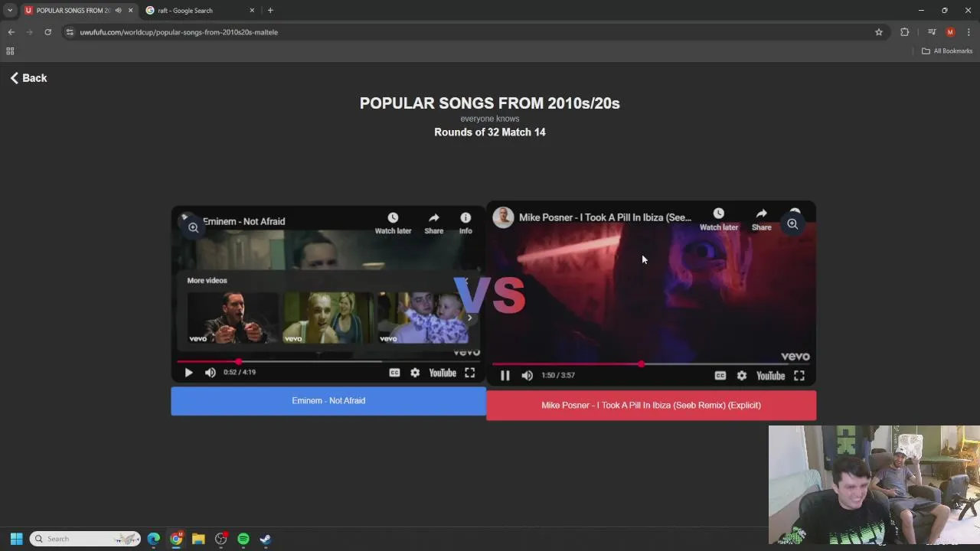The height and width of the screenshot is (551, 980).
Task: Close the POPULAR SONGS tab
Action: tap(130, 11)
